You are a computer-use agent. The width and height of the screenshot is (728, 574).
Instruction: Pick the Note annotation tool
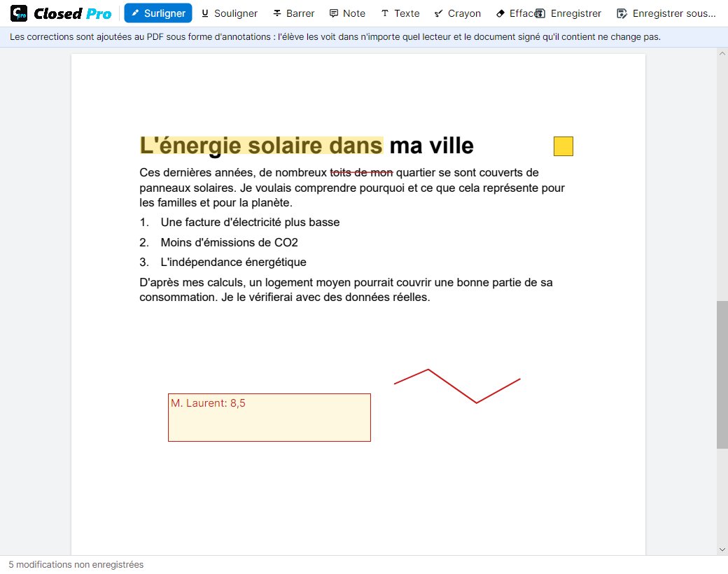(x=347, y=13)
